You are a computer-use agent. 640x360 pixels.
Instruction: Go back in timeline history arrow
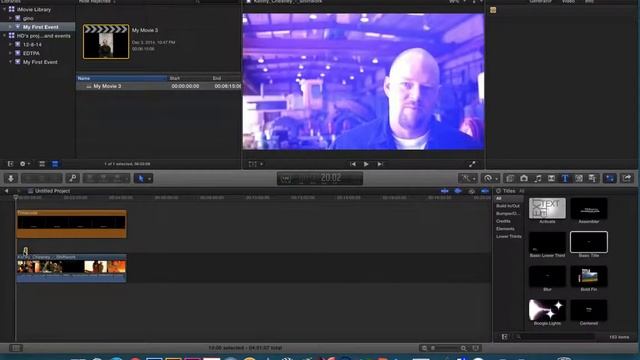pyautogui.click(x=7, y=191)
